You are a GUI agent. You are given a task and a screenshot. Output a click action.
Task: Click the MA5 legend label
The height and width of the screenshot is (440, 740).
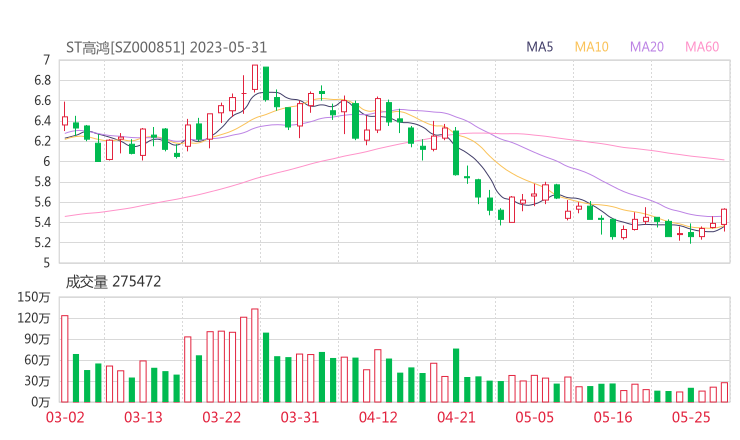[539, 47]
